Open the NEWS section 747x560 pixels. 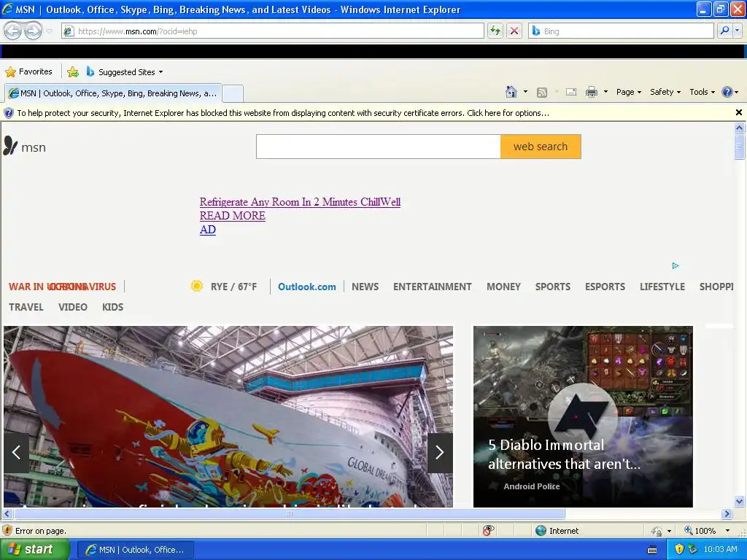tap(365, 287)
